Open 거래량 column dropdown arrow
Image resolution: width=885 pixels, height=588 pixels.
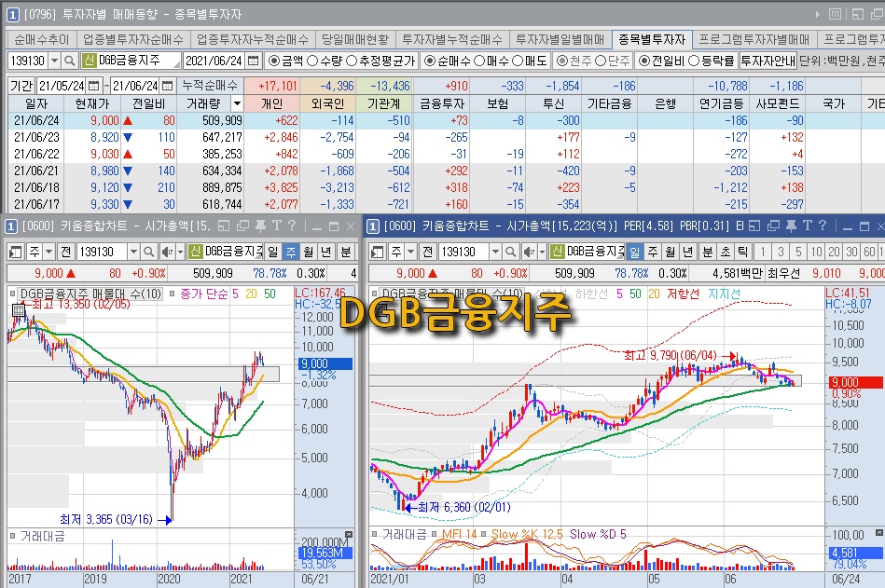click(x=237, y=103)
